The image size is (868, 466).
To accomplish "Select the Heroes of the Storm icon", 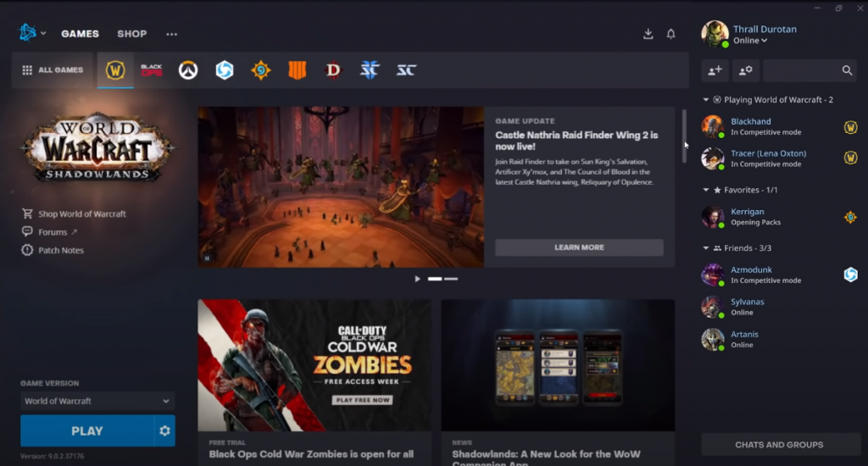I will click(x=224, y=70).
